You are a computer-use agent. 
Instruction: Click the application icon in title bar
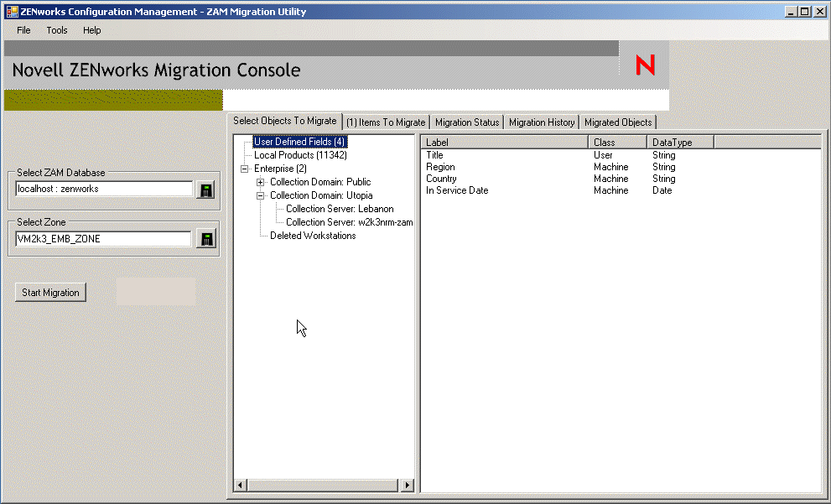[11, 12]
